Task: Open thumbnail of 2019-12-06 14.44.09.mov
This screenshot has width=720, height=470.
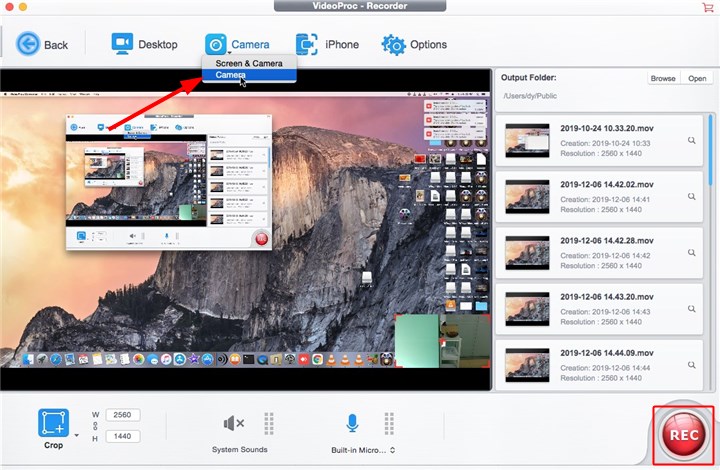Action: click(527, 365)
